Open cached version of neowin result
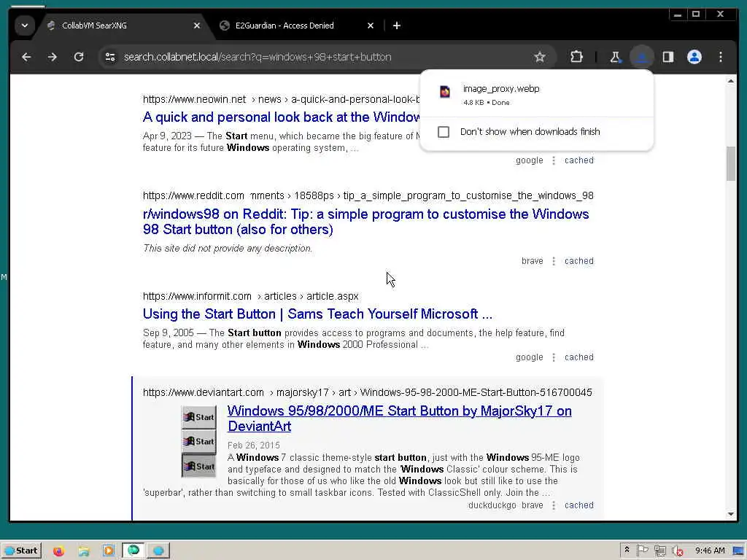This screenshot has width=747, height=560. [x=578, y=160]
